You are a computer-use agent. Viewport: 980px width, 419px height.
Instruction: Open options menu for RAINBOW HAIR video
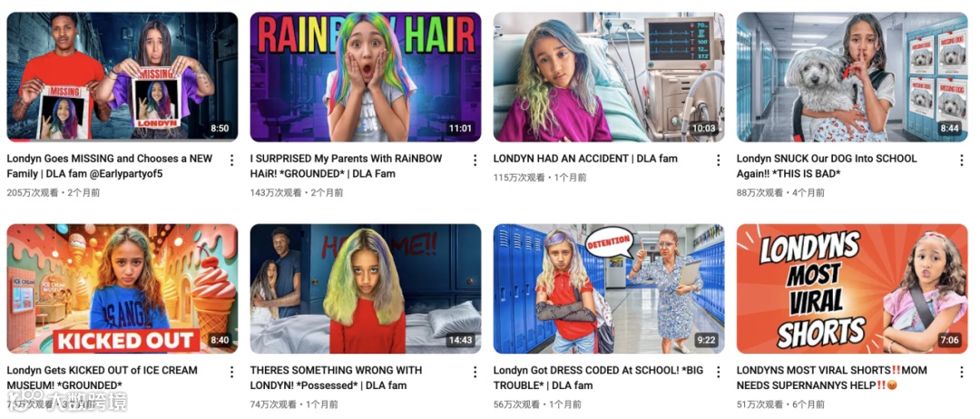click(475, 160)
